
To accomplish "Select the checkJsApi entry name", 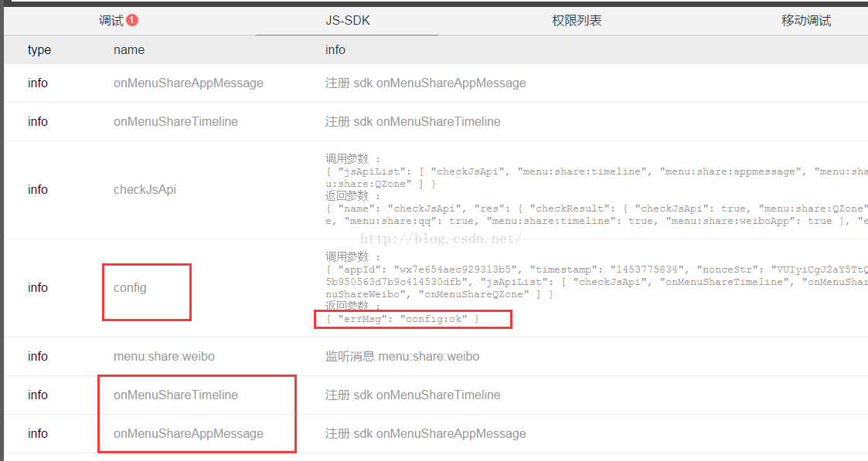I will point(145,189).
